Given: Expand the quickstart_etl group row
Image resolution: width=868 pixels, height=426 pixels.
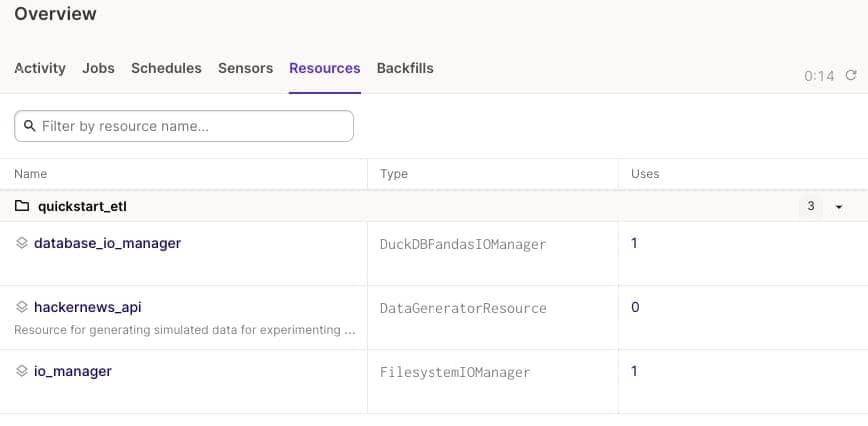Looking at the screenshot, I should [83, 207].
